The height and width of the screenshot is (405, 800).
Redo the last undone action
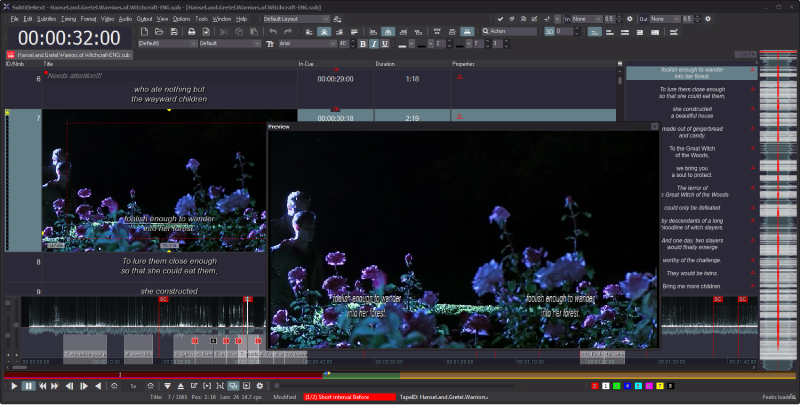coord(288,32)
